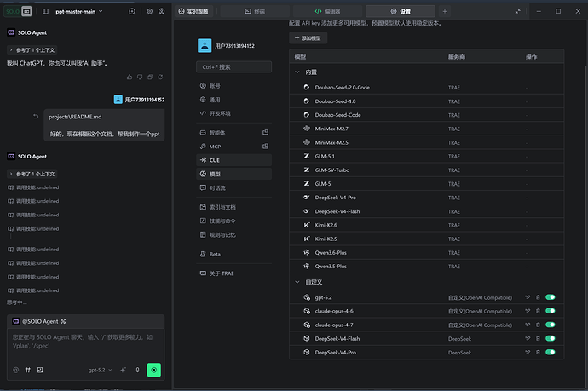This screenshot has width=588, height=391.
Task: Focus the Ctrl+F 搜索 settings search field
Action: coord(234,67)
